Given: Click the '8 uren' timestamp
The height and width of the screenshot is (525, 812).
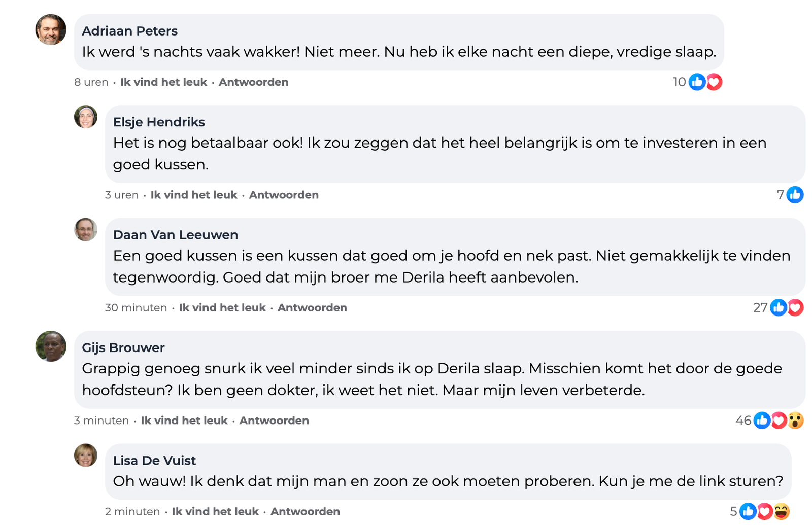Looking at the screenshot, I should pos(91,82).
